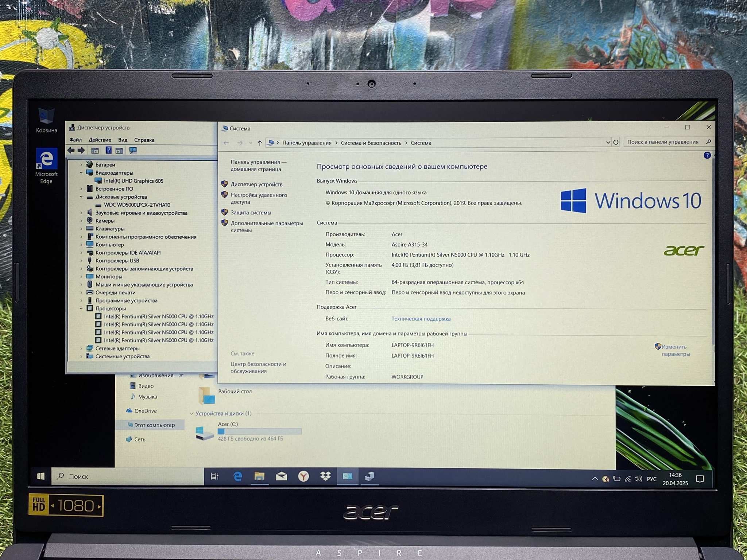The height and width of the screenshot is (560, 747).
Task: Expand the Сетевые адаптеры node
Action: coord(81,349)
